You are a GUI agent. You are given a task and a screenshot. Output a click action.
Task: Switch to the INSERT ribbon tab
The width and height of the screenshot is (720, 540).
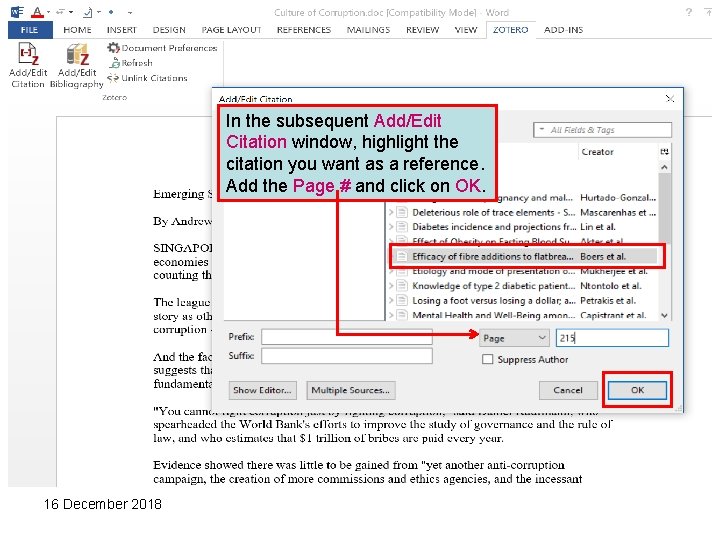click(x=122, y=30)
